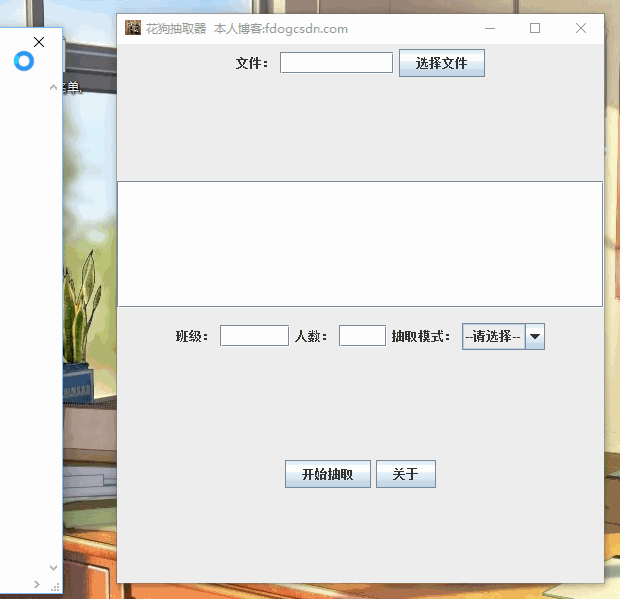Click the right arrow at left panel bottom

37,584
